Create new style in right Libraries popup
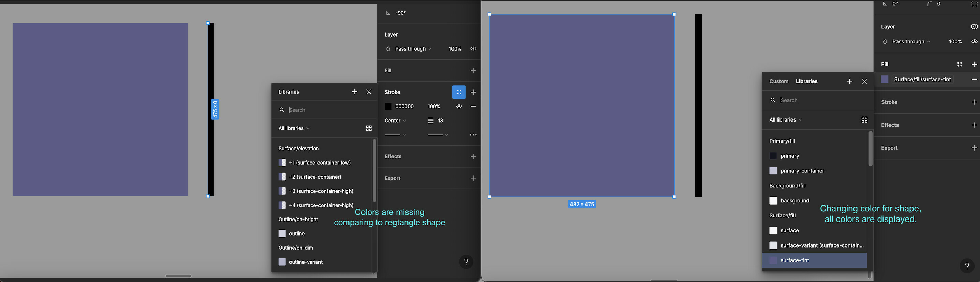The image size is (980, 282). pyautogui.click(x=849, y=81)
